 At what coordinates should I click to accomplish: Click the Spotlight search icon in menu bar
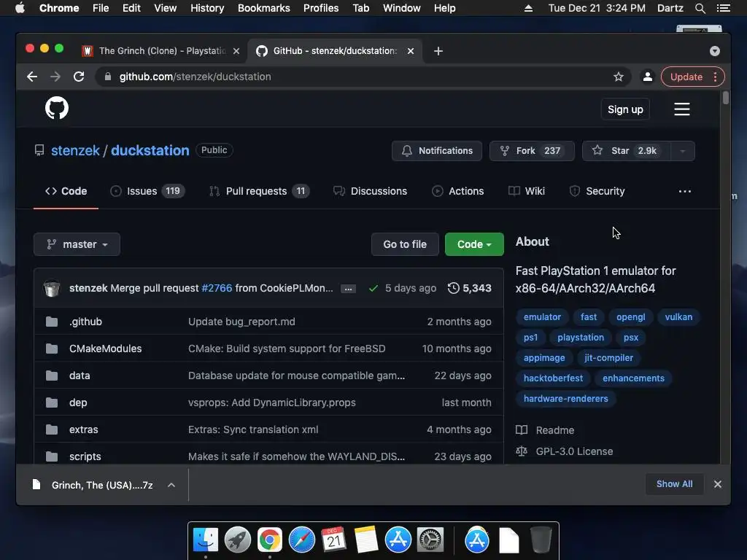(x=700, y=8)
